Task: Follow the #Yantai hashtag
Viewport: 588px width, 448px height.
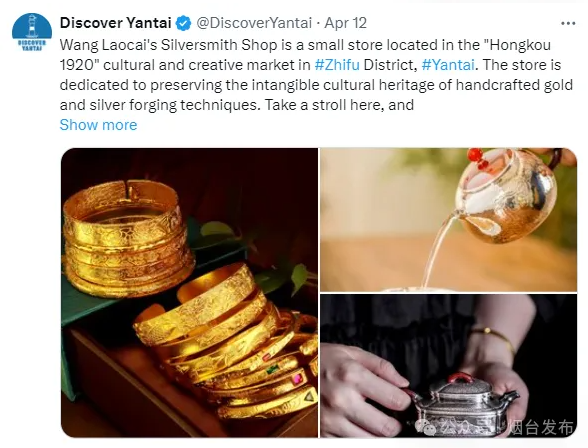Action: tap(448, 65)
